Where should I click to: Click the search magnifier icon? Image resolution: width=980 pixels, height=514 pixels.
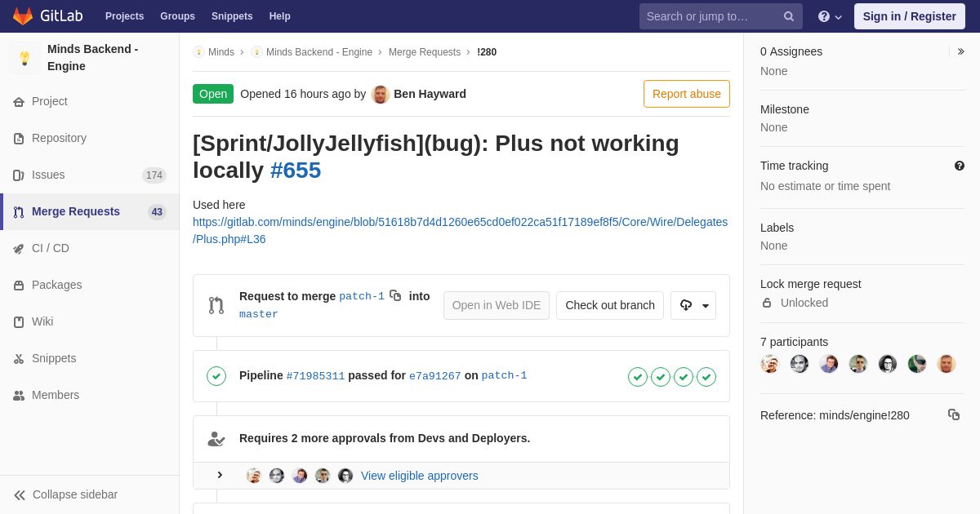point(788,16)
